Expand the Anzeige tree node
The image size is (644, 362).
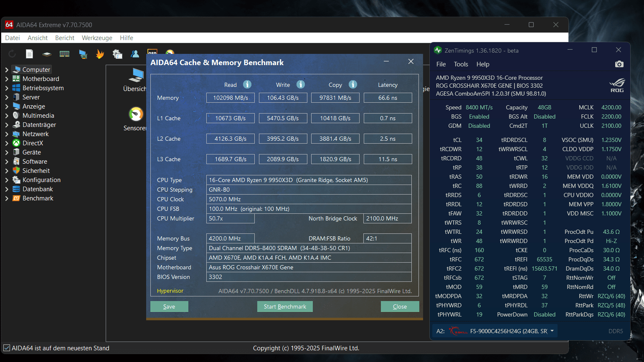tap(7, 106)
